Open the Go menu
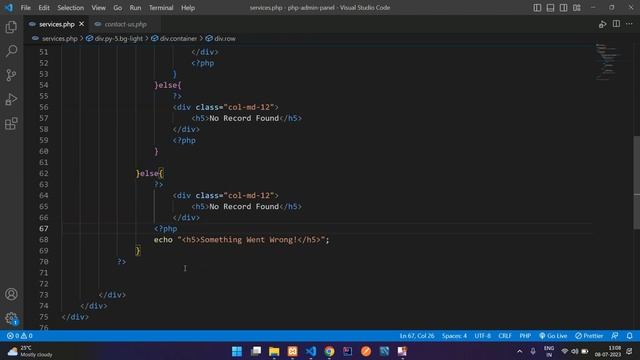This screenshot has height=360, width=640. coord(118,7)
